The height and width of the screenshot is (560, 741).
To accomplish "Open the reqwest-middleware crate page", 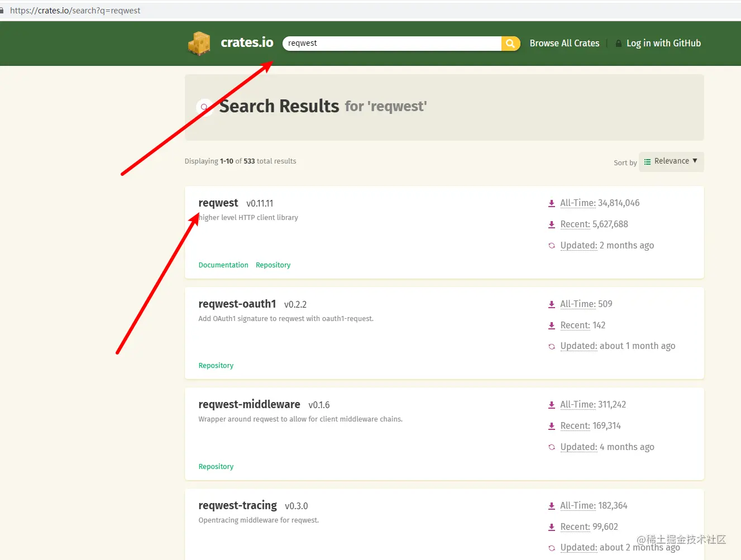I will 249,404.
